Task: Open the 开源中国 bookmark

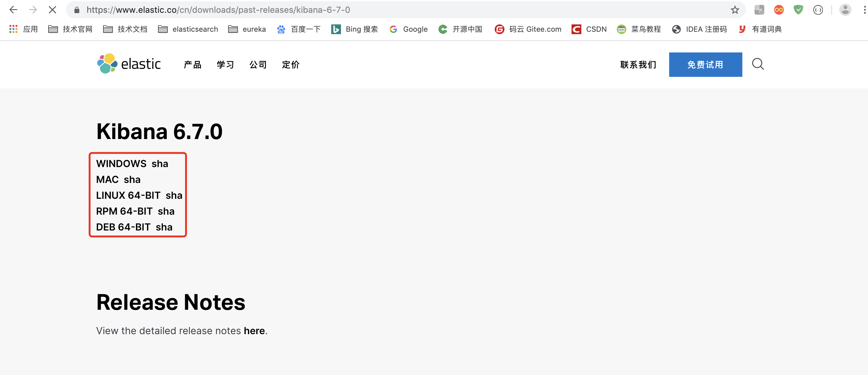Action: coord(460,29)
